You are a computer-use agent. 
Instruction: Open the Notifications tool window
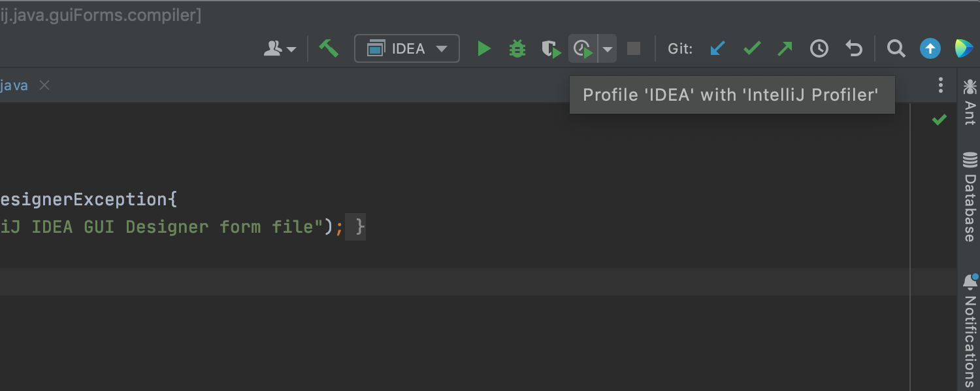pyautogui.click(x=970, y=330)
